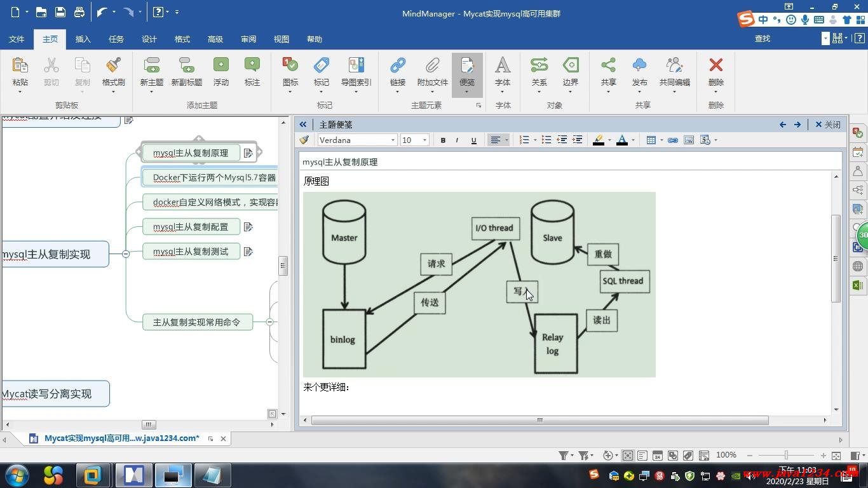Click the 便笺 notes ribbon icon
Viewport: 868px width, 488px height.
[467, 66]
